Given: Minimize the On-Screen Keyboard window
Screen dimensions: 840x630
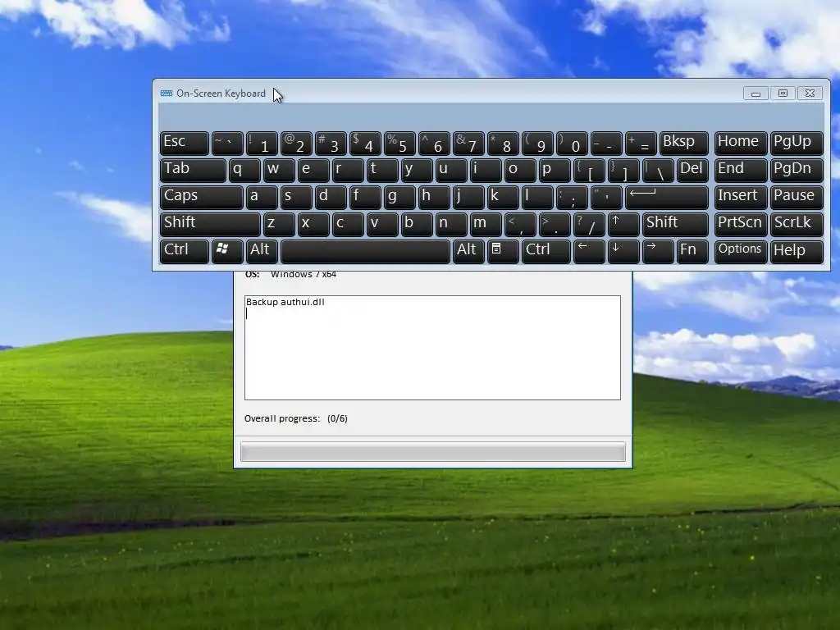Looking at the screenshot, I should 756,94.
